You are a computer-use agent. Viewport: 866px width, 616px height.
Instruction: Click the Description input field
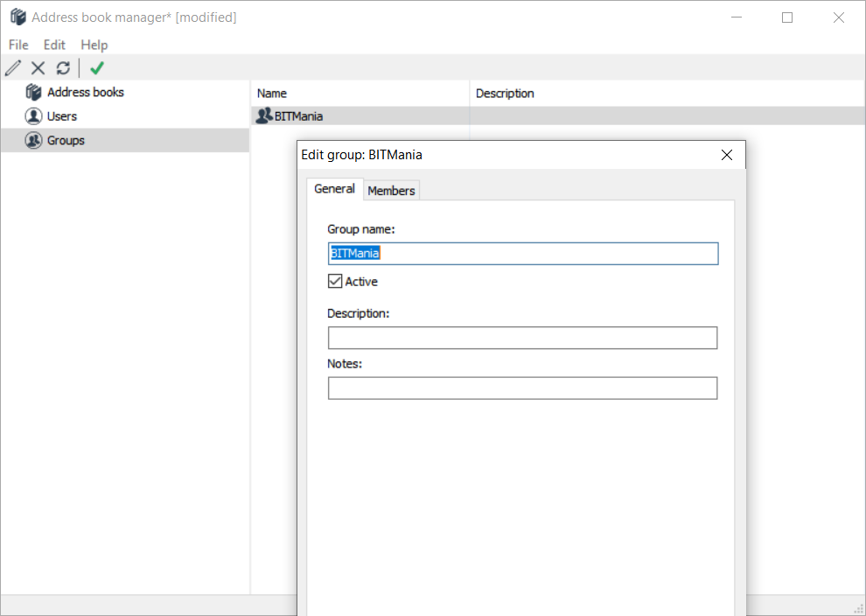(522, 338)
